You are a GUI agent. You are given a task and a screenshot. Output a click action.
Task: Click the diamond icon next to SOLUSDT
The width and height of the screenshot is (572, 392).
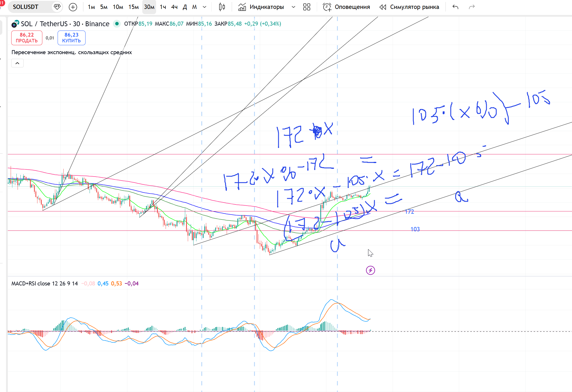click(x=57, y=7)
